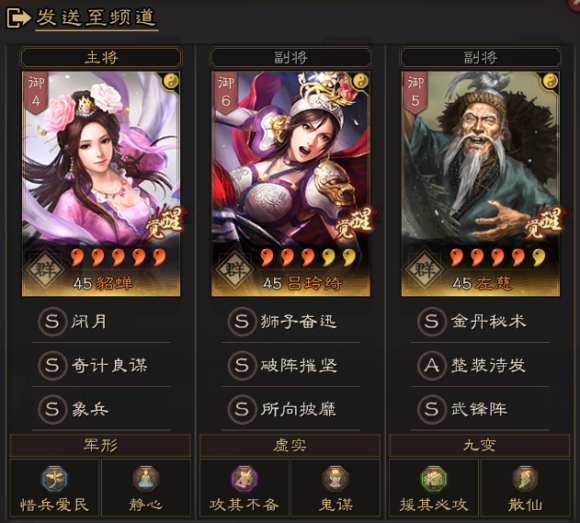580x523 pixels.
Task: Select the 散仙 tactic icon
Action: click(525, 479)
